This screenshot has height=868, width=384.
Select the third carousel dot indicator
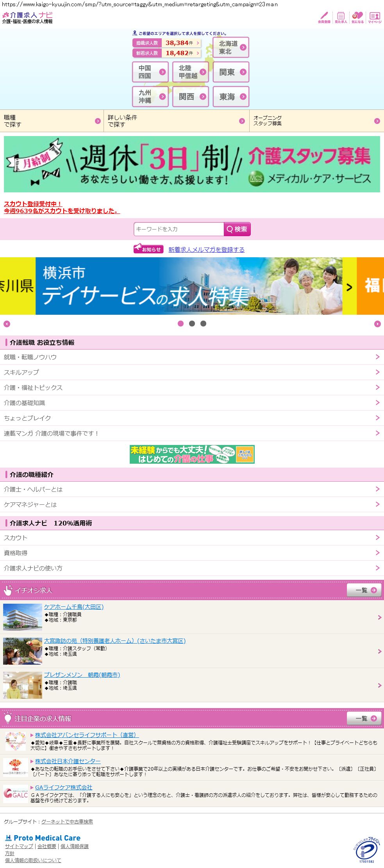pyautogui.click(x=203, y=323)
